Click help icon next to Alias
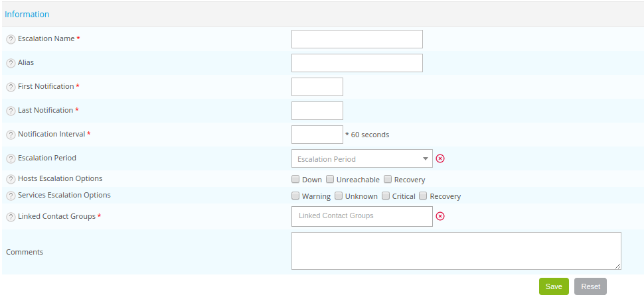This screenshot has height=299, width=644. tap(11, 63)
